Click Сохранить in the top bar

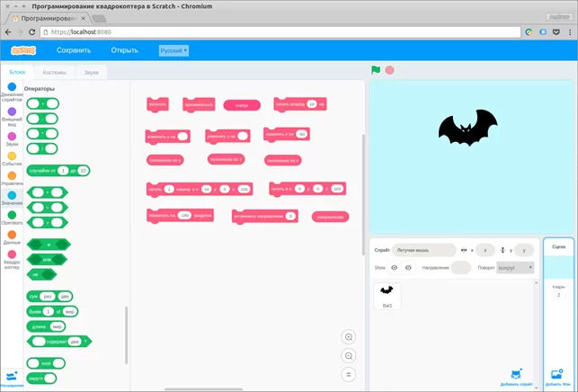pos(74,50)
